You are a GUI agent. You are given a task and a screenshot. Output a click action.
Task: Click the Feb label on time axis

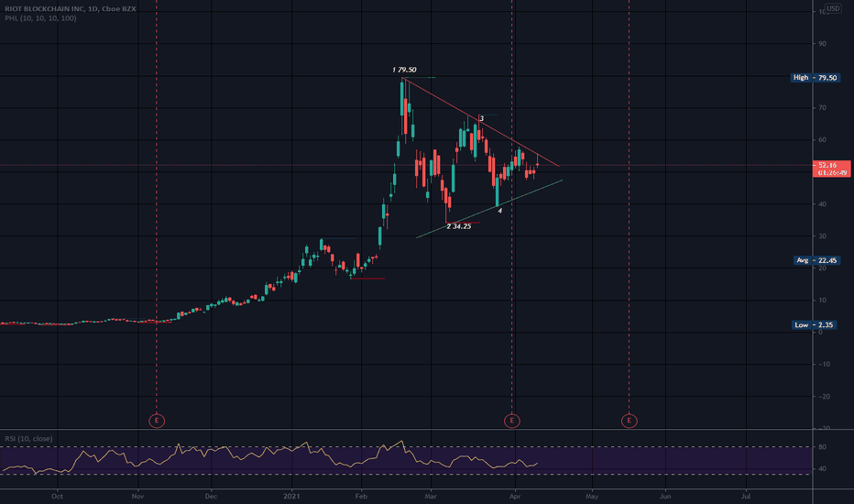pos(360,497)
